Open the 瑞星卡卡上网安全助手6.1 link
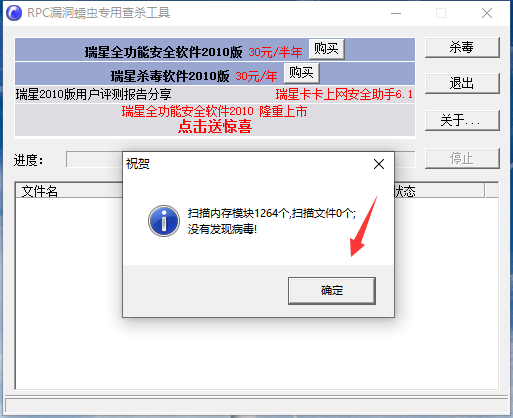Image resolution: width=513 pixels, height=418 pixels. coord(344,94)
